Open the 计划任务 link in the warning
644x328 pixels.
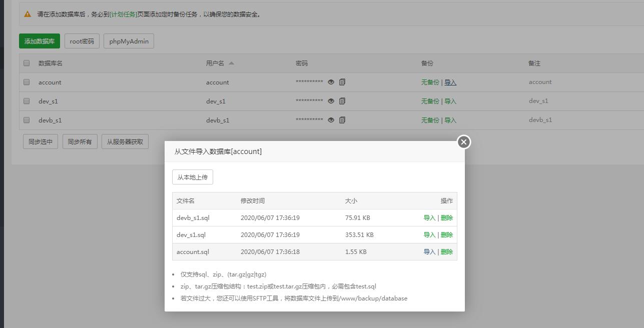123,14
